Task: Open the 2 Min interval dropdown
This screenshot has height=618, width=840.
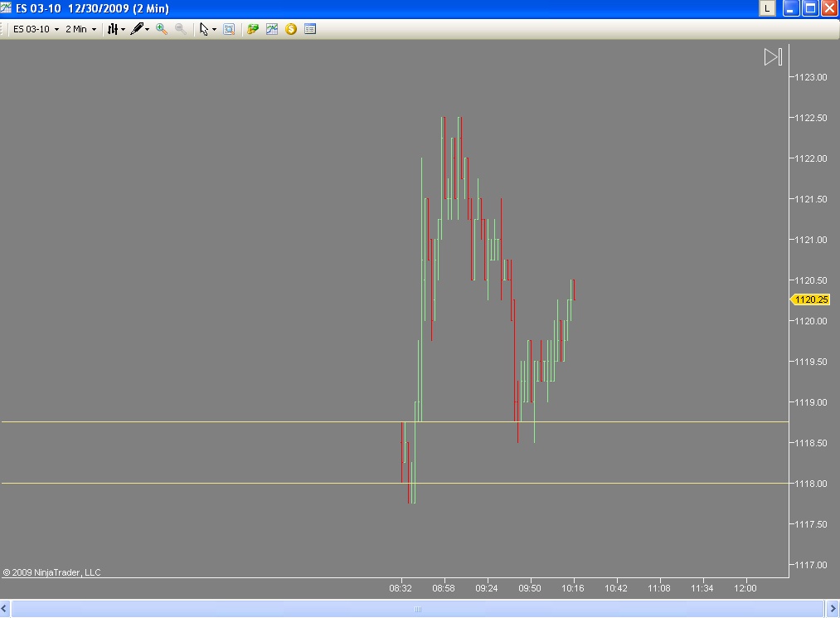Action: coord(81,29)
